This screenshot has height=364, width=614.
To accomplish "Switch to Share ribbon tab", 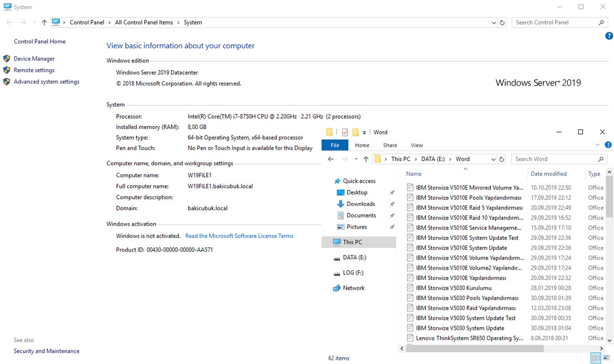I will pos(390,145).
